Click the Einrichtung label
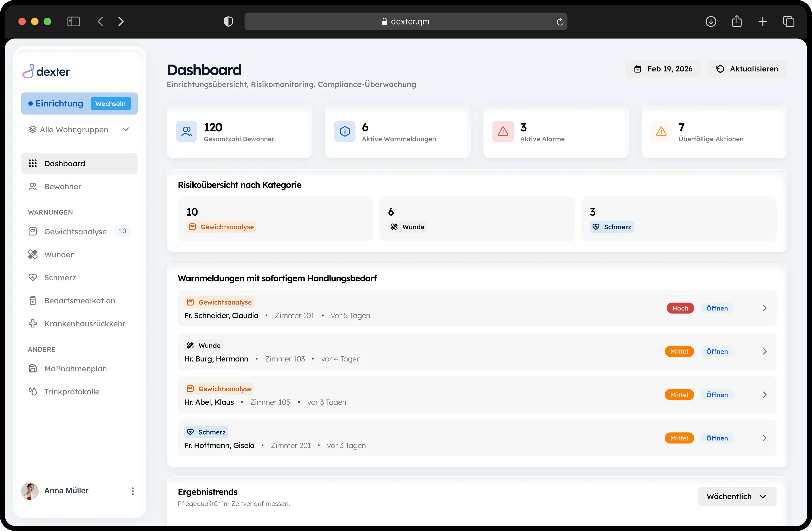This screenshot has height=531, width=812. pos(59,103)
